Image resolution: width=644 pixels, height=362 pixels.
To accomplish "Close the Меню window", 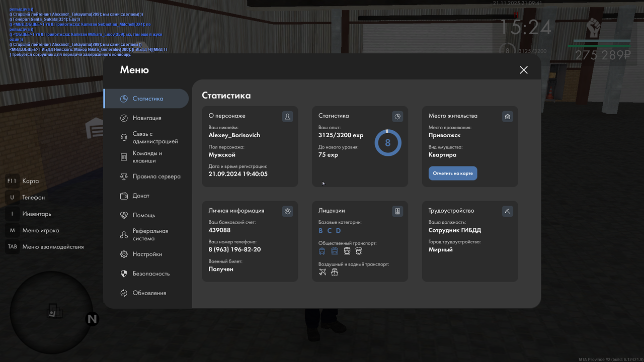I will coord(524,70).
